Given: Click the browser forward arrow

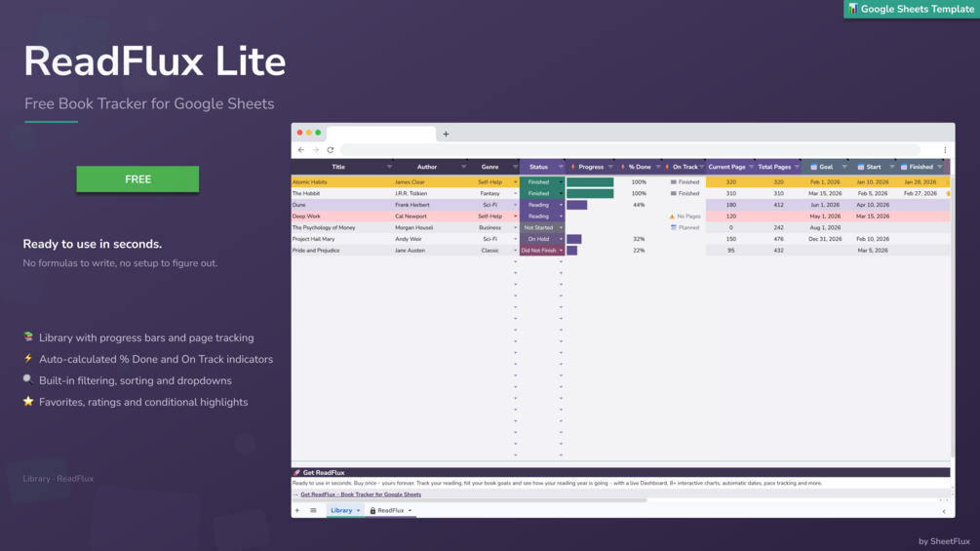Looking at the screenshot, I should [x=316, y=150].
